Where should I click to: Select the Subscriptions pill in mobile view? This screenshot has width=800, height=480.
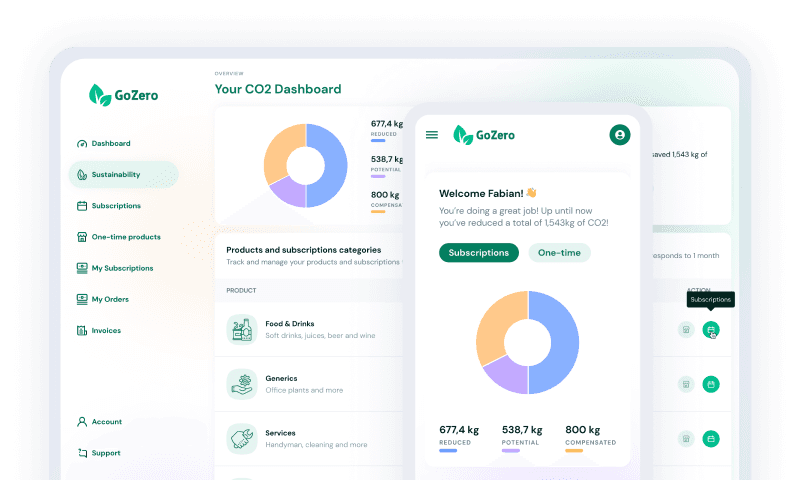(x=479, y=252)
